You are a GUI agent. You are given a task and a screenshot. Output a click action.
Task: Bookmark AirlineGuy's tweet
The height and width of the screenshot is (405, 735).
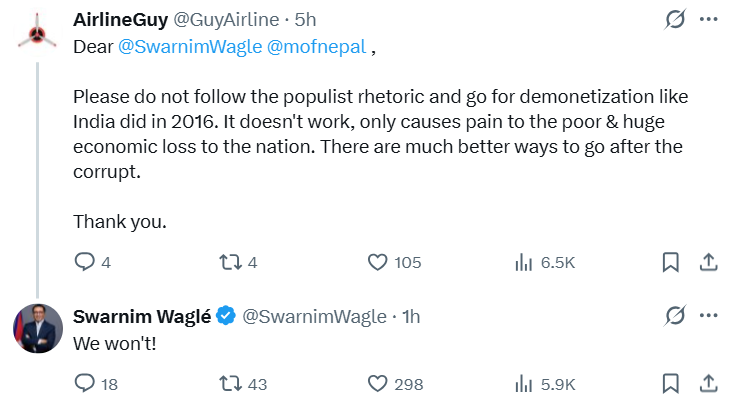pos(671,262)
